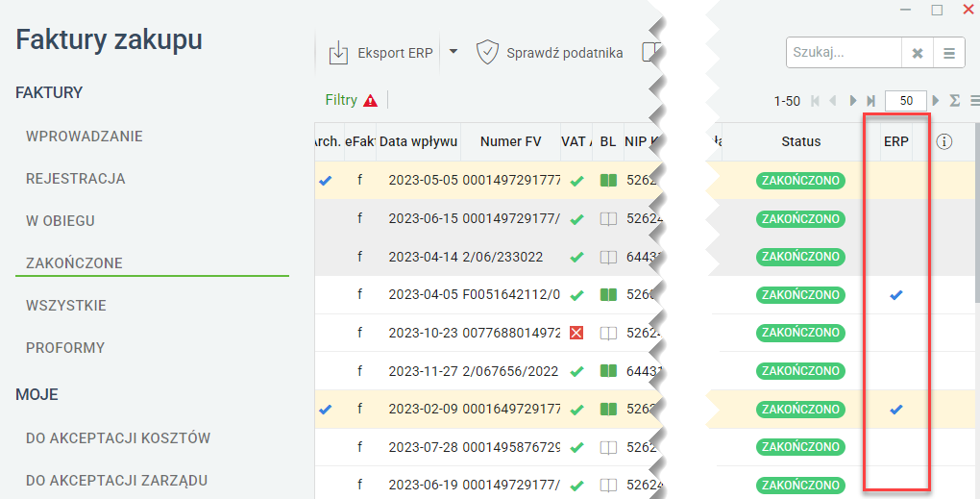Select the date 2023-04-05 cell

pyautogui.click(x=423, y=295)
